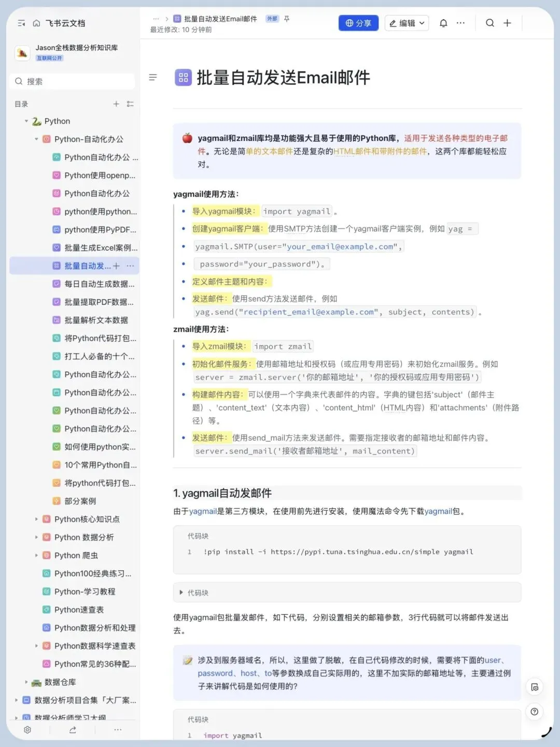Click the apple emoji in callout
Viewport: 560px width, 747px height.
click(187, 138)
